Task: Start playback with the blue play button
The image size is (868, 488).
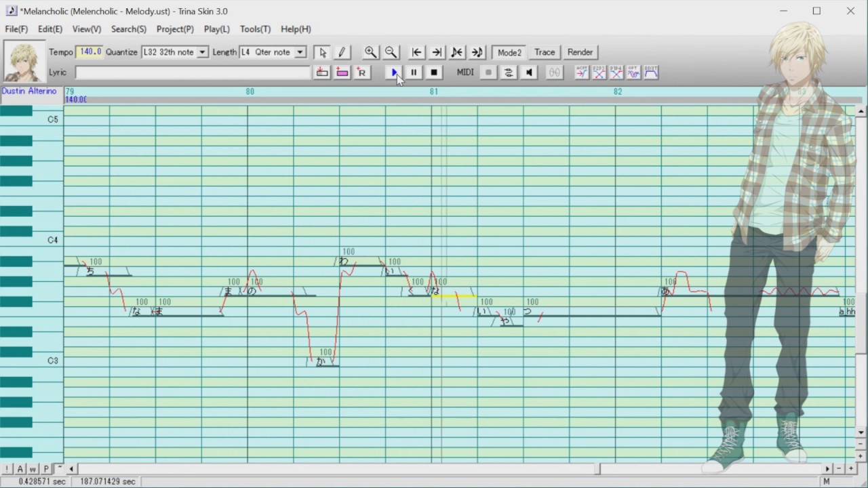Action: [395, 73]
